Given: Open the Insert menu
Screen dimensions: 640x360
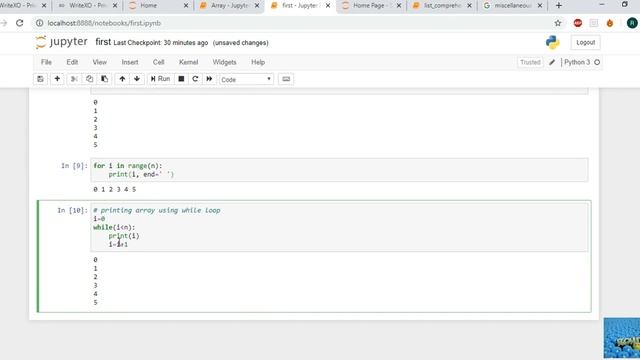Looking at the screenshot, I should [130, 62].
